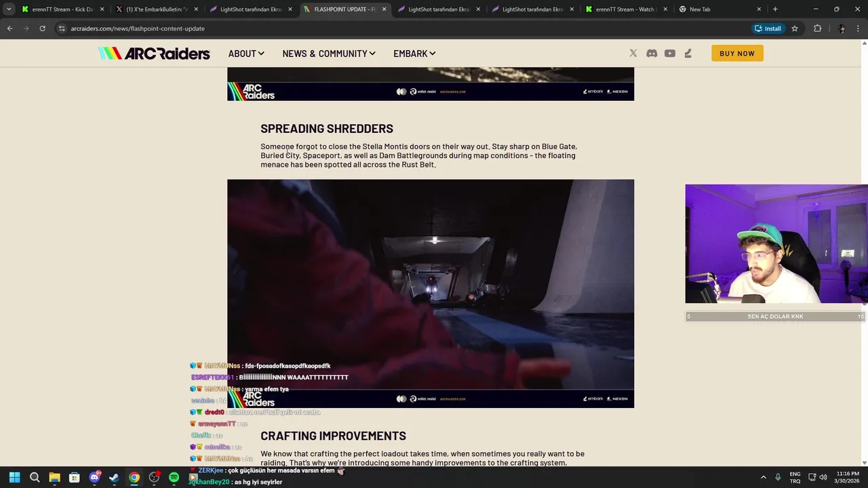
Task: Click the last social icon beside YouTube
Action: coord(688,54)
